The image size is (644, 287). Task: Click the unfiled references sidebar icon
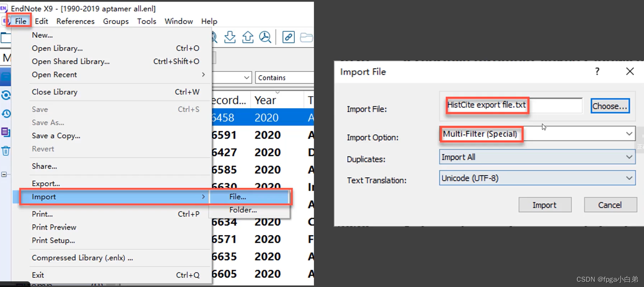(x=6, y=132)
